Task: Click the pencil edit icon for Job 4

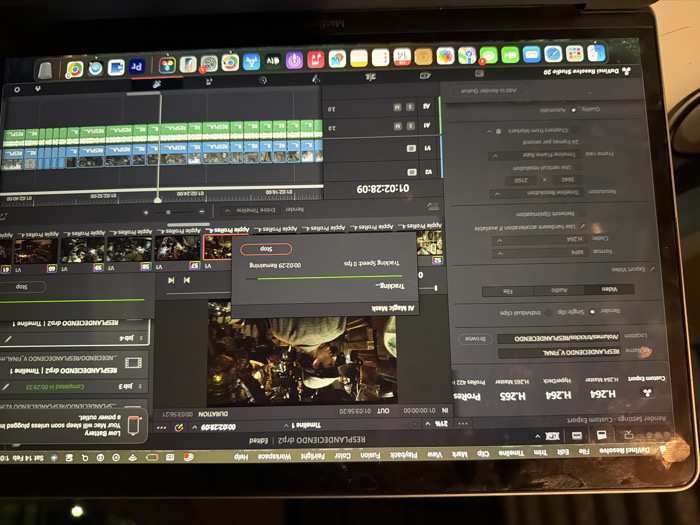Action: (8, 339)
